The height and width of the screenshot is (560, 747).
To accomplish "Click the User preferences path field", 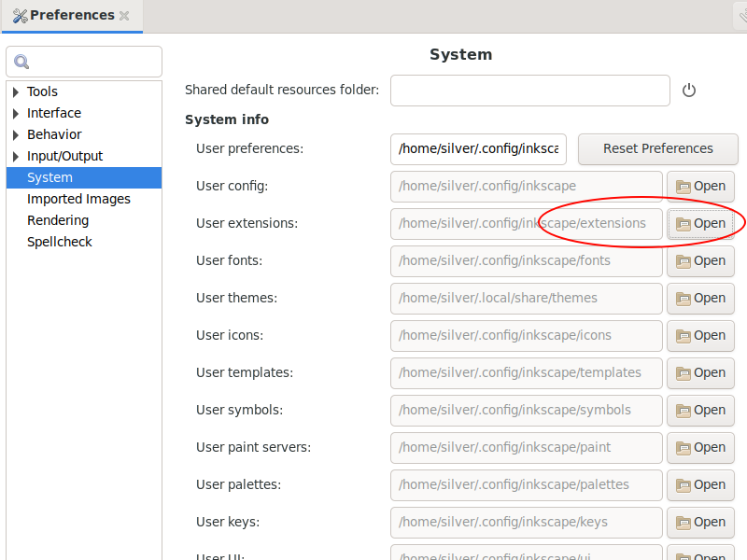I will [x=478, y=149].
